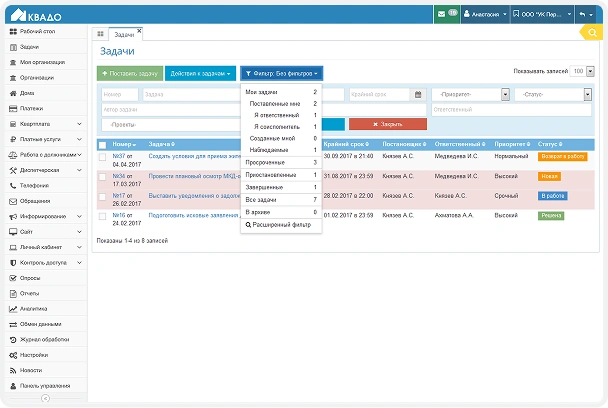This screenshot has height=408, width=608.
Task: Open Телефония in the sidebar
Action: [x=34, y=186]
